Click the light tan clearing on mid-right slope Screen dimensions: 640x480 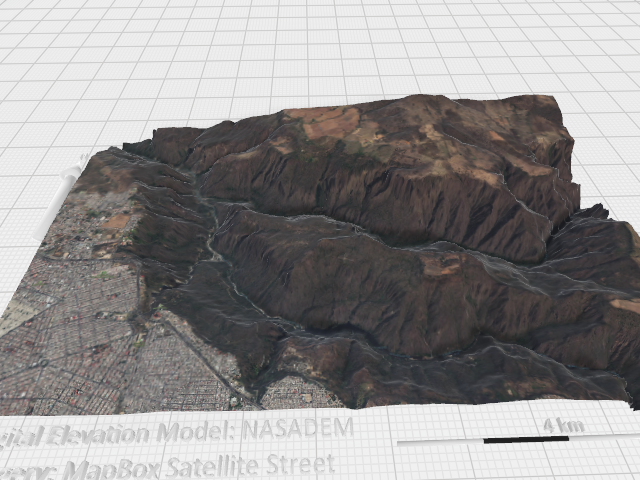click(x=440, y=265)
